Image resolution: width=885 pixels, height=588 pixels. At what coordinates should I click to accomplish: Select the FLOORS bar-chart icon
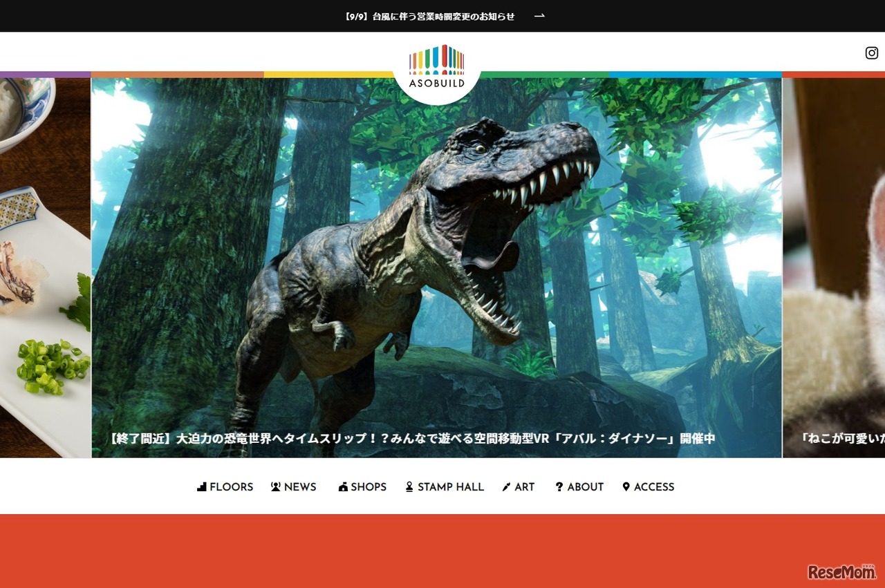click(201, 487)
